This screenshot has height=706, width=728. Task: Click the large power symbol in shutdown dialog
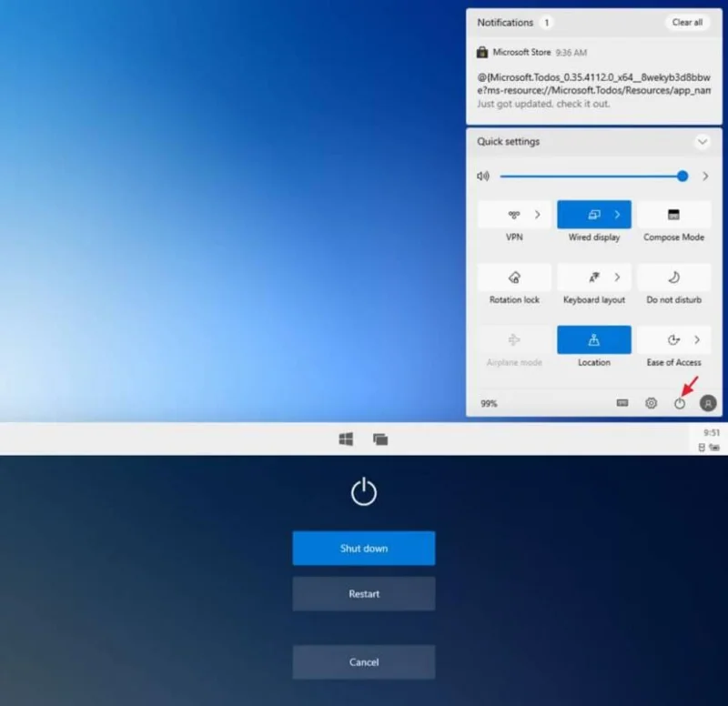363,491
